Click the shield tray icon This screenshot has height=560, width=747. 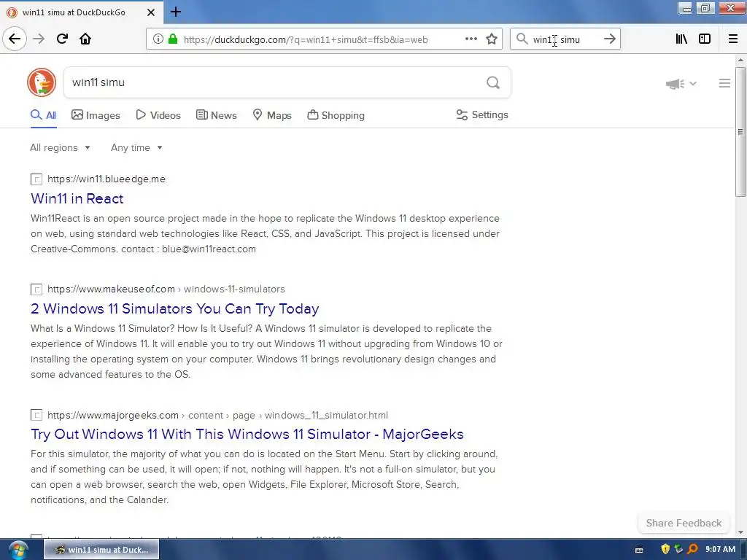coord(665,549)
